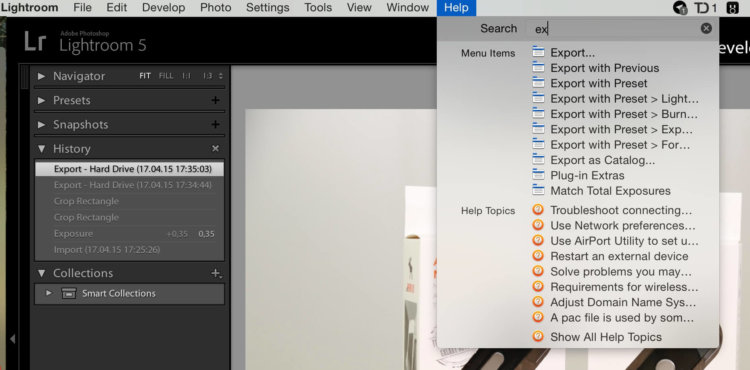
Task: Clear History with the X icon
Action: (x=216, y=149)
